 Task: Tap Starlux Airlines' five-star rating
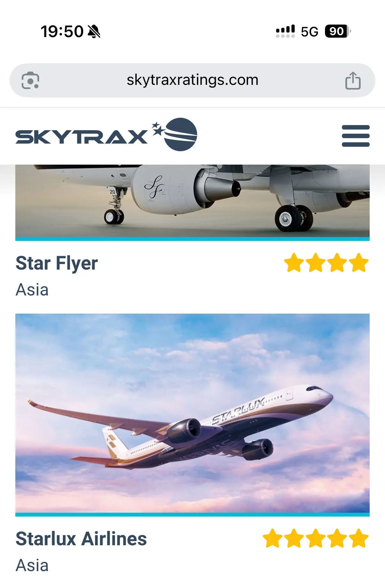pos(316,538)
